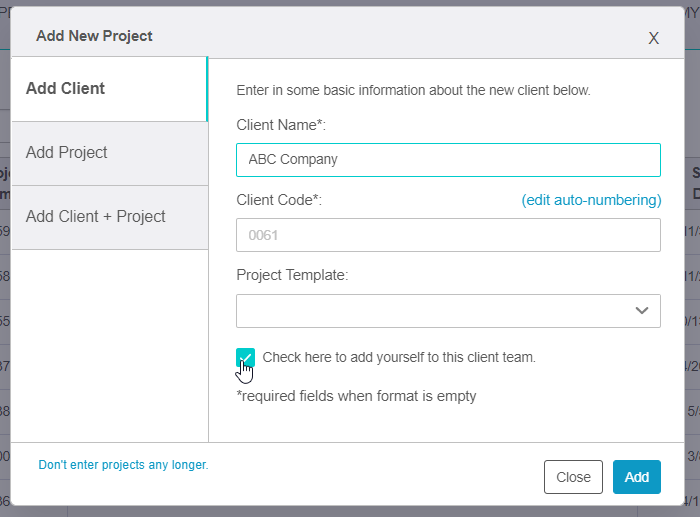700x517 pixels.
Task: Expand the Project Template chevron arrow
Action: pyautogui.click(x=642, y=310)
